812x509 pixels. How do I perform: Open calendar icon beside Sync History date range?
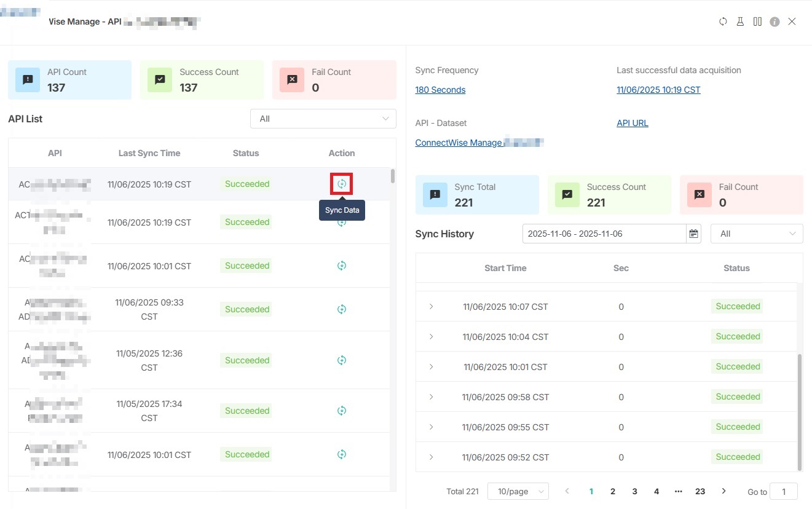tap(693, 234)
